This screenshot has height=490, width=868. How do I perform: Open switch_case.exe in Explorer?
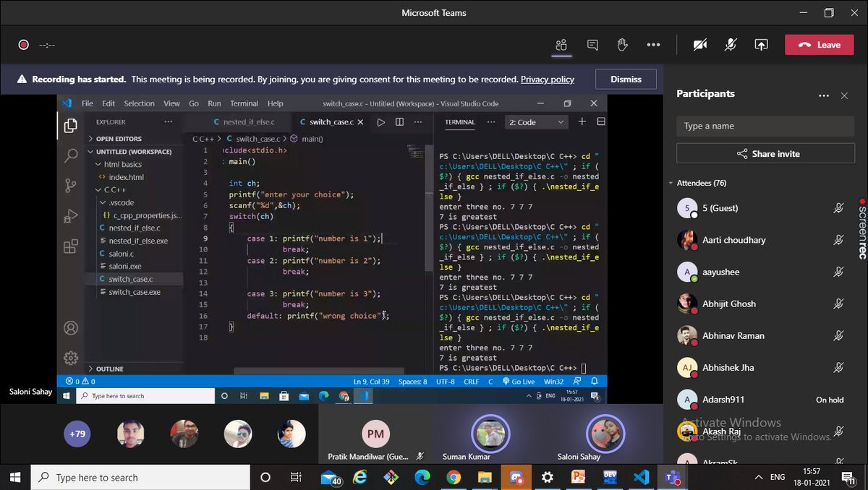tap(135, 292)
